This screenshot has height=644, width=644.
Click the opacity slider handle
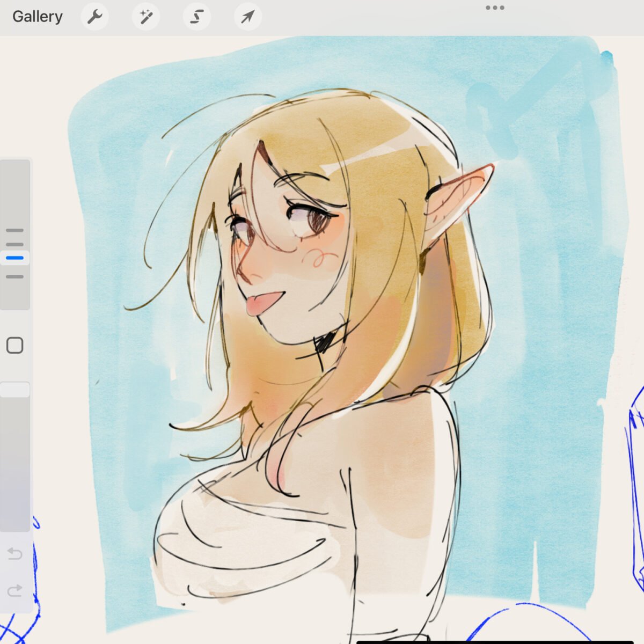coord(15,390)
